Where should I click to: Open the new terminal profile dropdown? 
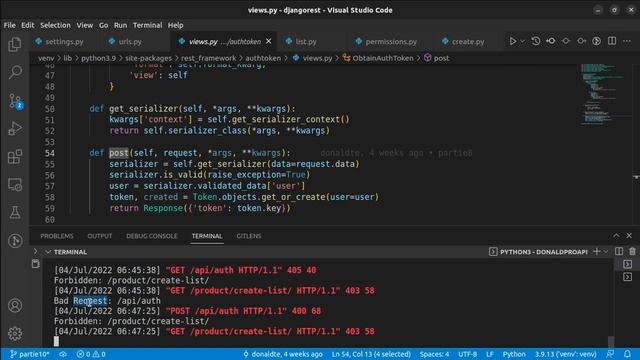(606, 251)
